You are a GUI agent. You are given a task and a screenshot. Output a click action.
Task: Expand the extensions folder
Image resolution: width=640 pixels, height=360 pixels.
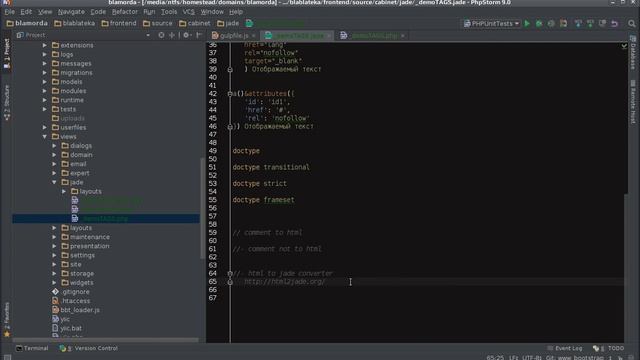point(44,45)
